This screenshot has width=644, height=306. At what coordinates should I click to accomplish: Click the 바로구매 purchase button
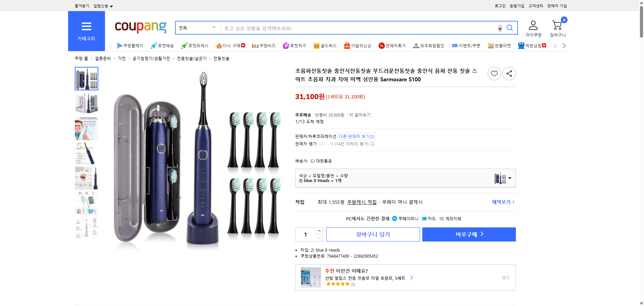(x=468, y=234)
